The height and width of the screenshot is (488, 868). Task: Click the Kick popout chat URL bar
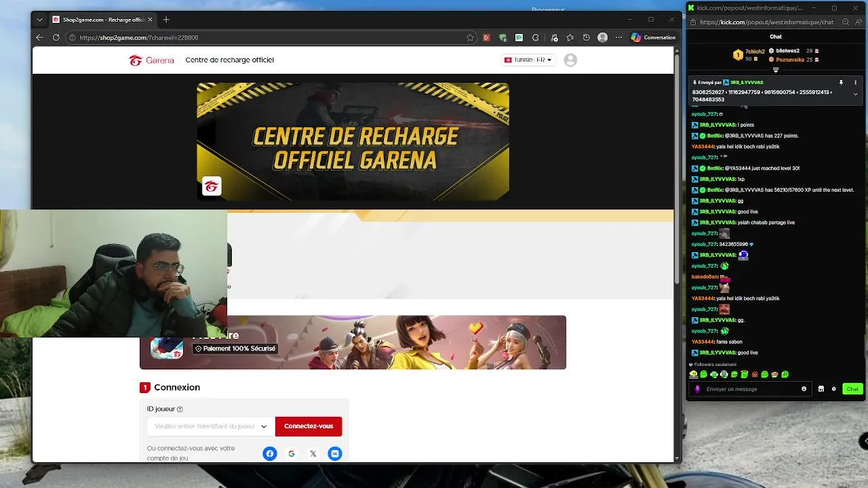coord(766,22)
